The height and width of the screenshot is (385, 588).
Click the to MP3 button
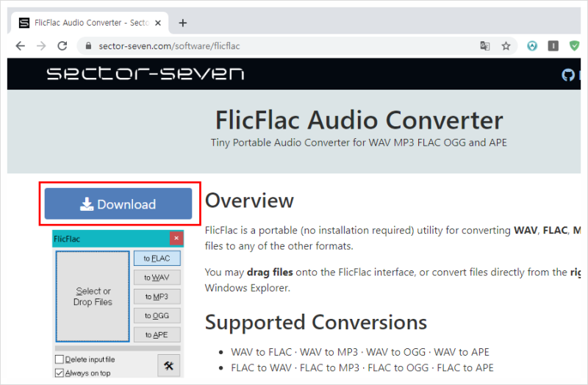(x=157, y=297)
